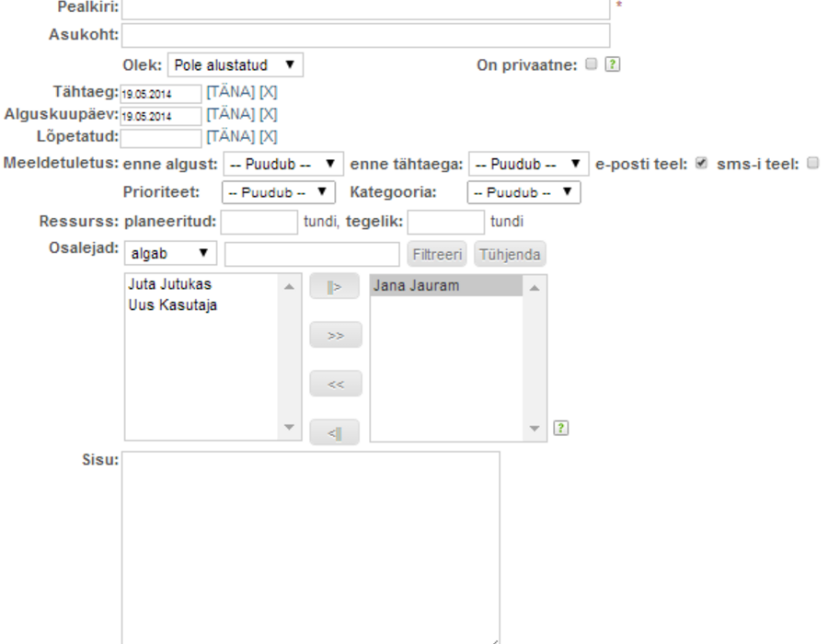Select Jana Jauram in chosen list
Screen dimensions: 828x644
pyautogui.click(x=446, y=285)
